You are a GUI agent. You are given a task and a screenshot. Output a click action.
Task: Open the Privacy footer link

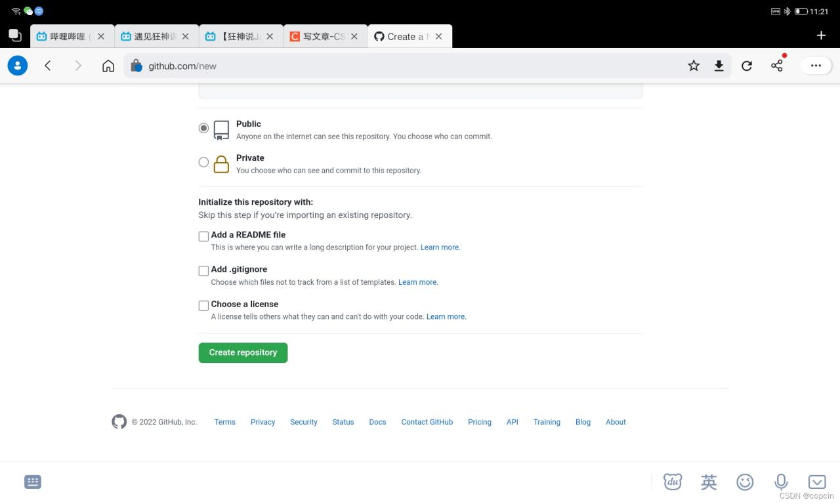(262, 422)
